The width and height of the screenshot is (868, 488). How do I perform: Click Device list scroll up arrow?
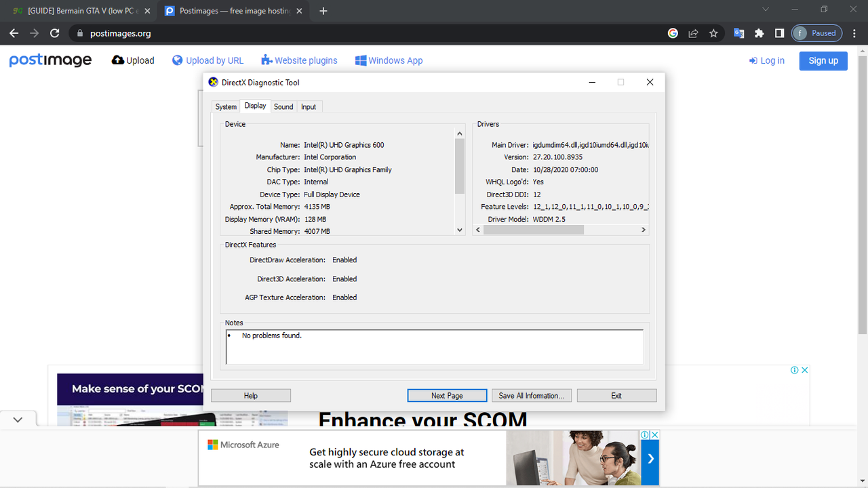pos(460,134)
